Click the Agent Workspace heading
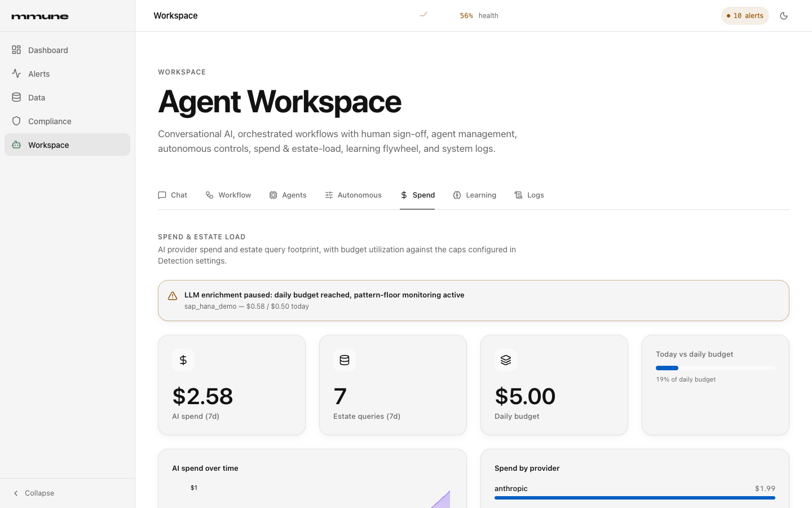The width and height of the screenshot is (812, 508). 280,102
